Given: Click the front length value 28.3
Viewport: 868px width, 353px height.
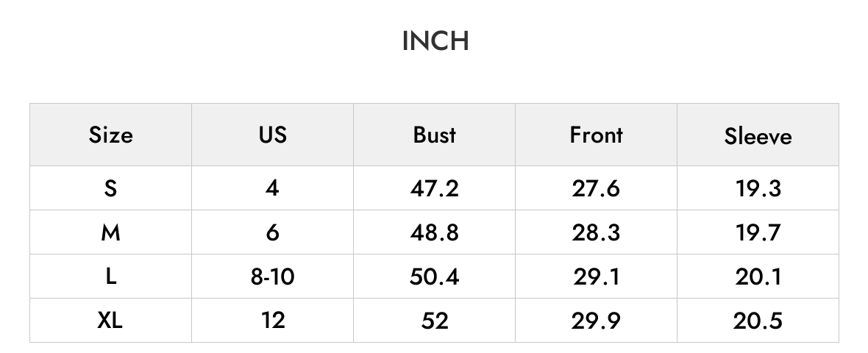Looking at the screenshot, I should pyautogui.click(x=596, y=232).
